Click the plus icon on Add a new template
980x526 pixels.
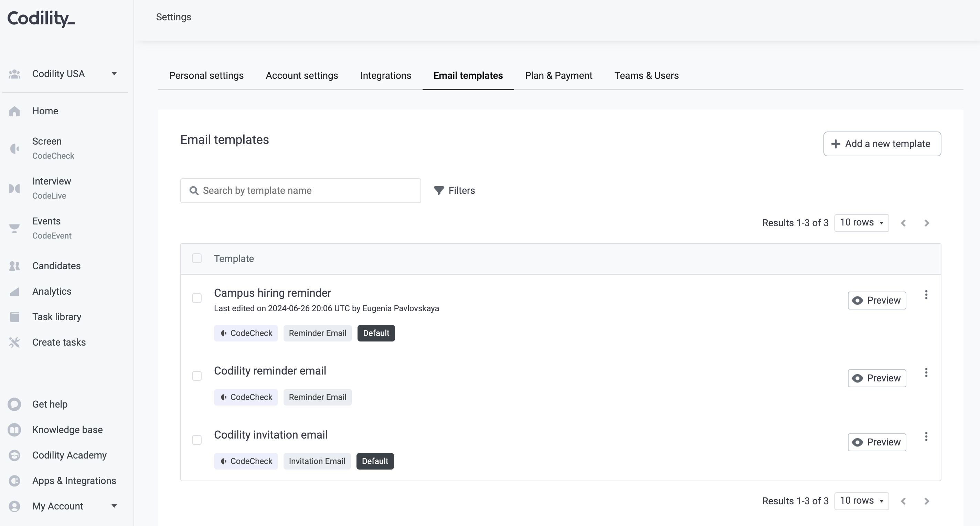[x=836, y=144]
